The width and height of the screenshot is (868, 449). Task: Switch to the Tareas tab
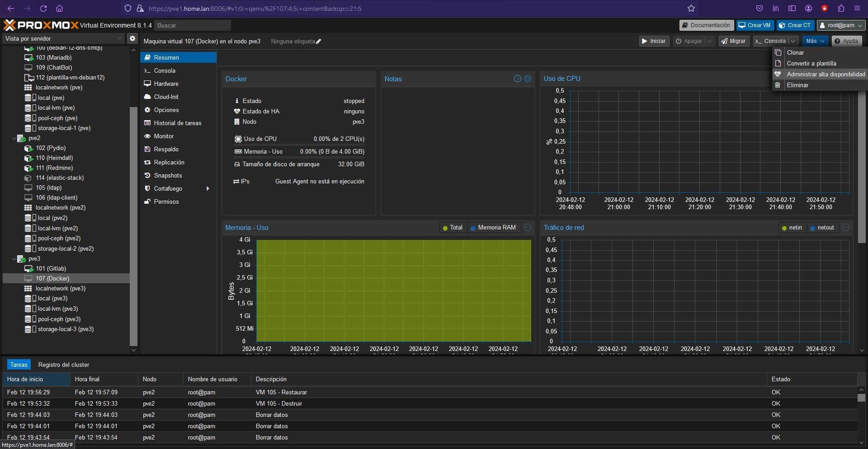pos(19,365)
